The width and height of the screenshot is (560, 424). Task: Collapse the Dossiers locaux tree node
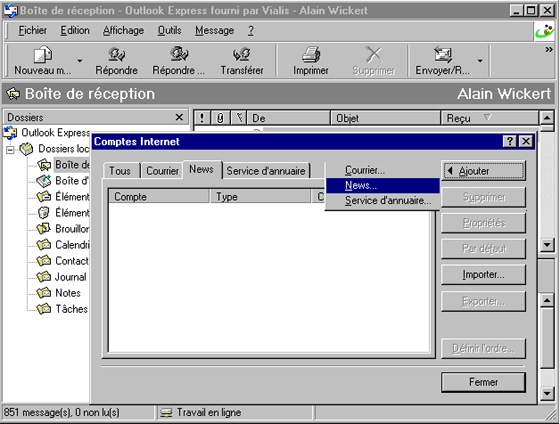[10, 150]
